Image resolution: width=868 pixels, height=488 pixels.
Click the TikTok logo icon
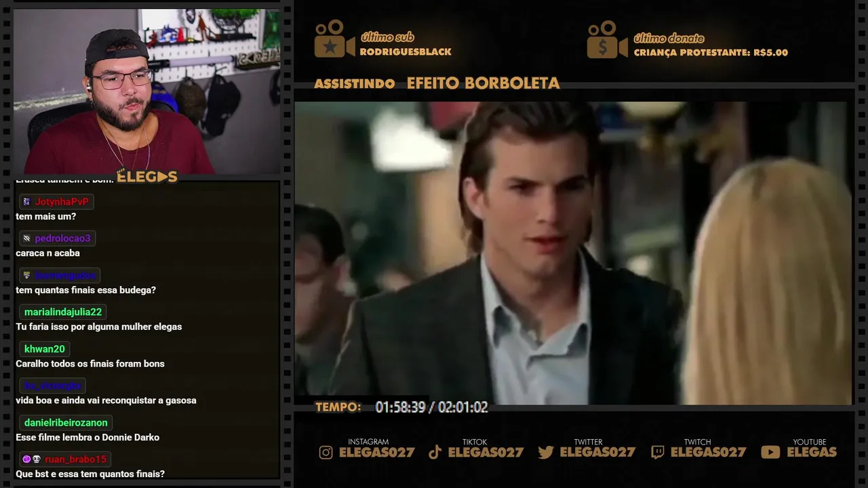click(x=435, y=452)
